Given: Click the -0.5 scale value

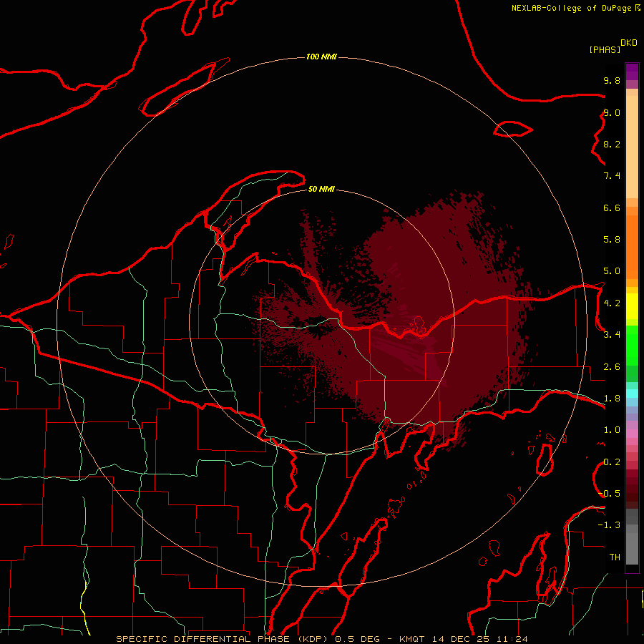Looking at the screenshot, I should [609, 494].
